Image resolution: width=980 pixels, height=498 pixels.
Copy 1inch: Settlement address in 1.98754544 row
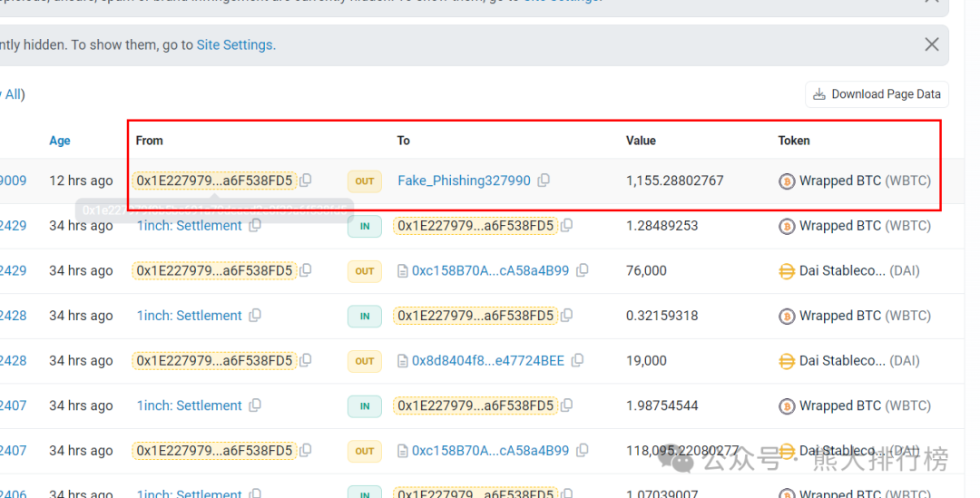255,405
